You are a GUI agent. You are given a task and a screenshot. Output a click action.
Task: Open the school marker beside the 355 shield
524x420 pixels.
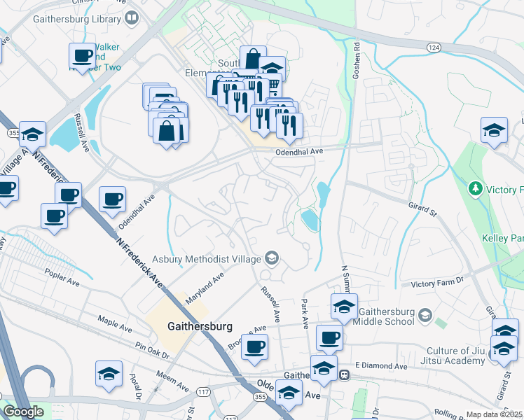pos(32,136)
